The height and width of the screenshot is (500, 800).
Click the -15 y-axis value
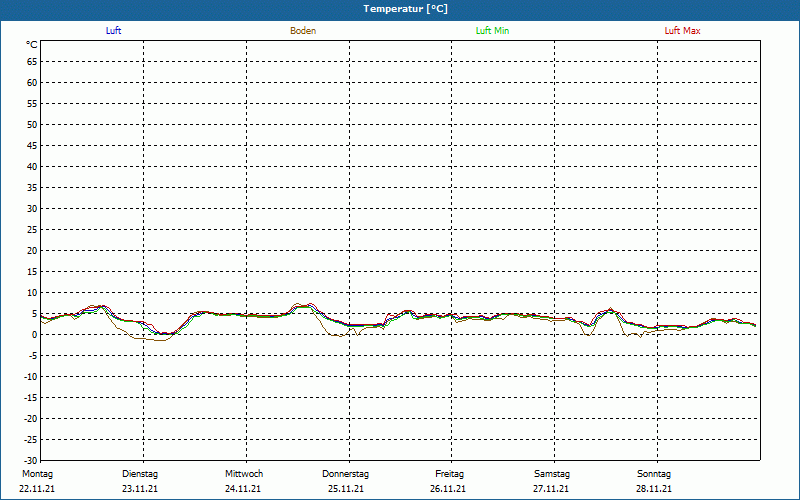[31, 397]
